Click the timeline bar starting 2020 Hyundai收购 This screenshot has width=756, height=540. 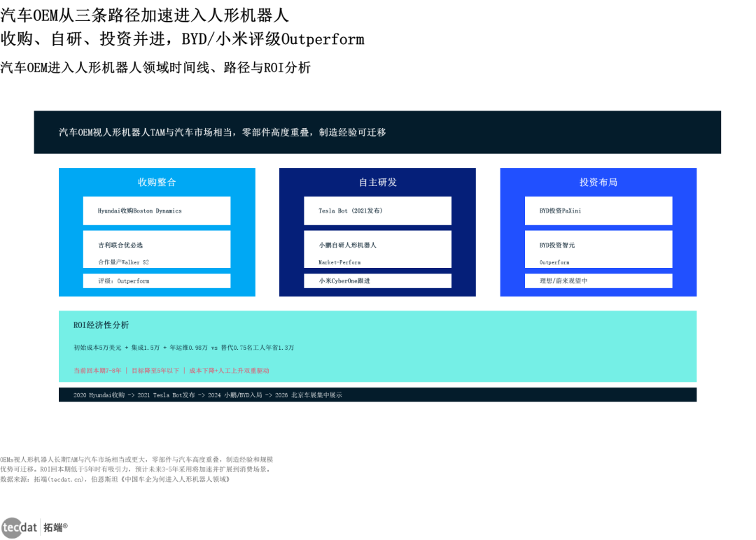click(377, 395)
